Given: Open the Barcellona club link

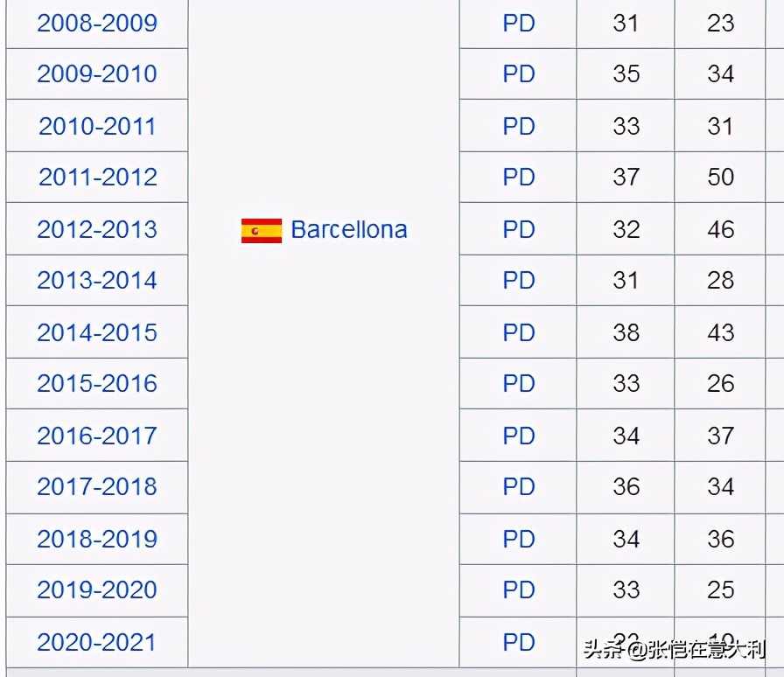Looking at the screenshot, I should tap(349, 230).
